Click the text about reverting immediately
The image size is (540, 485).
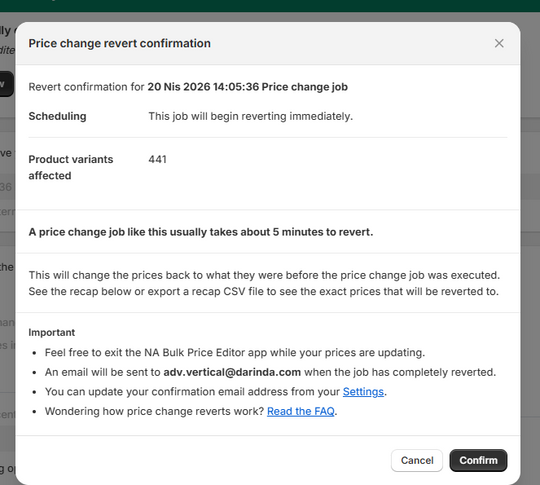251,116
